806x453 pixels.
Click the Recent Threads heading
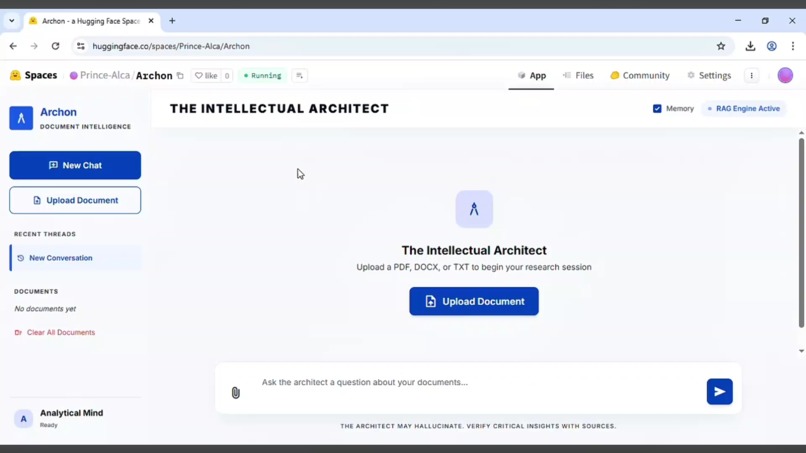click(45, 234)
